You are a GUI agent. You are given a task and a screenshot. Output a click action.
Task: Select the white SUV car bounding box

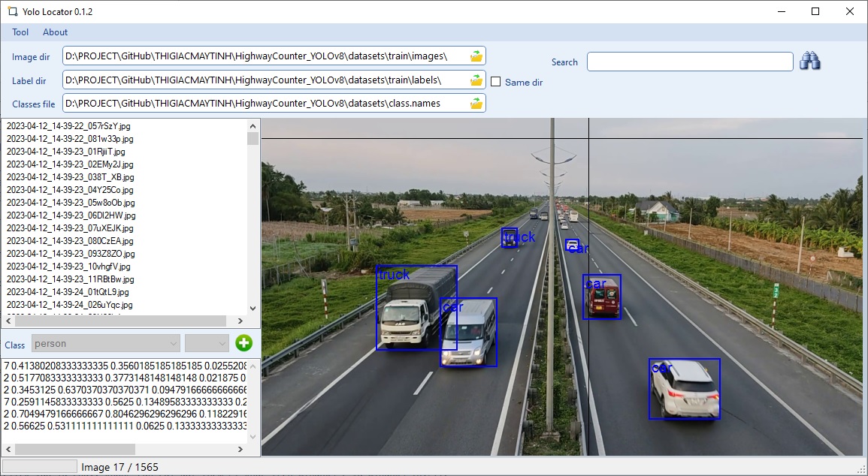[684, 389]
